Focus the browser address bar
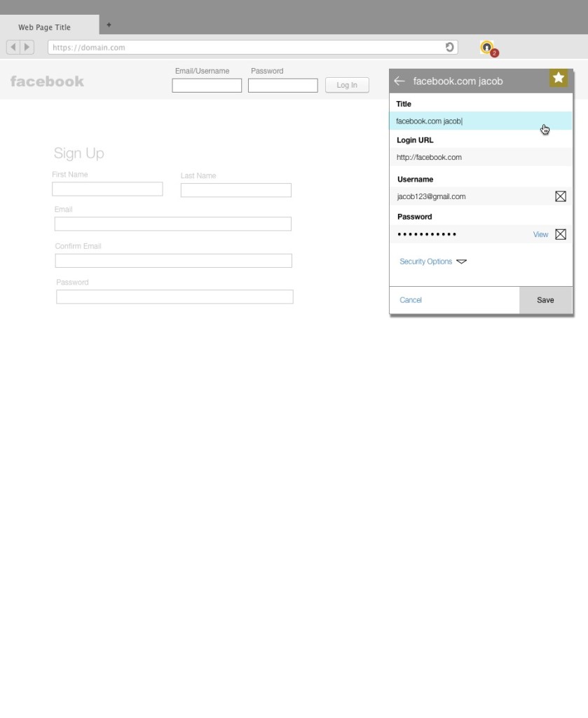Image resolution: width=588 pixels, height=718 pixels. click(x=245, y=48)
